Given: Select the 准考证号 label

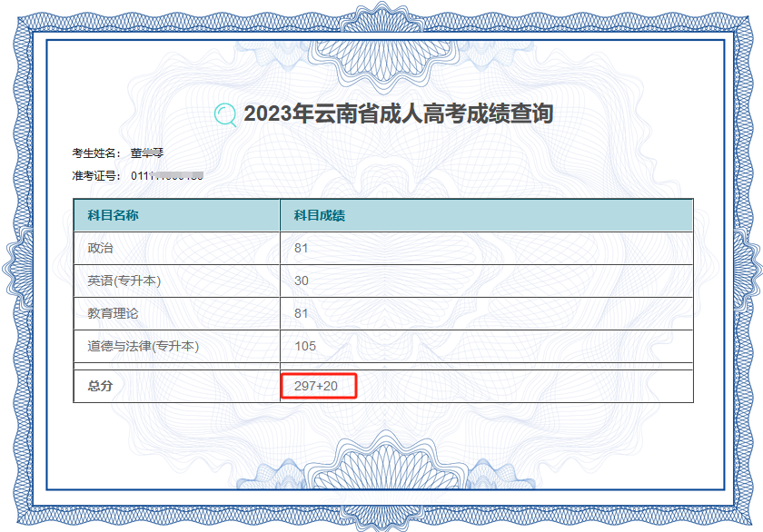Looking at the screenshot, I should [x=96, y=174].
